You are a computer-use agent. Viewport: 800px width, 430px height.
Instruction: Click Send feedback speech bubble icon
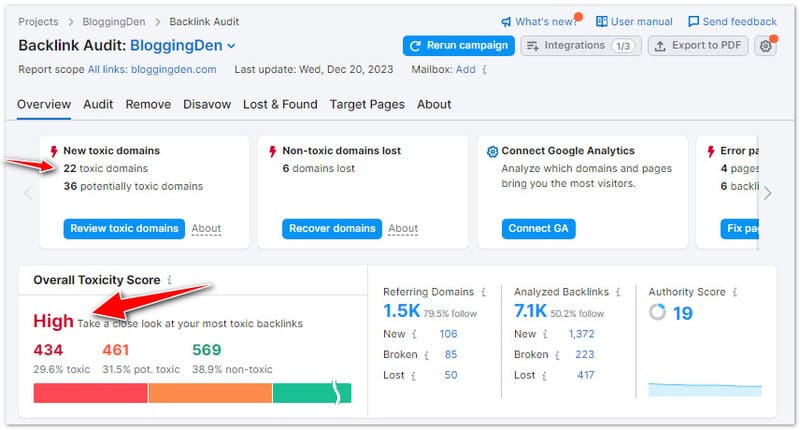[x=694, y=21]
